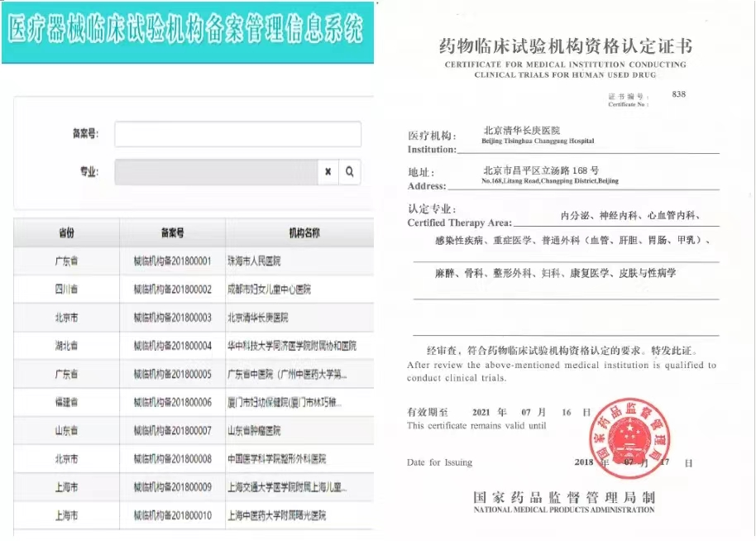
Task: Click the 湖北省 province cell
Action: tap(67, 346)
